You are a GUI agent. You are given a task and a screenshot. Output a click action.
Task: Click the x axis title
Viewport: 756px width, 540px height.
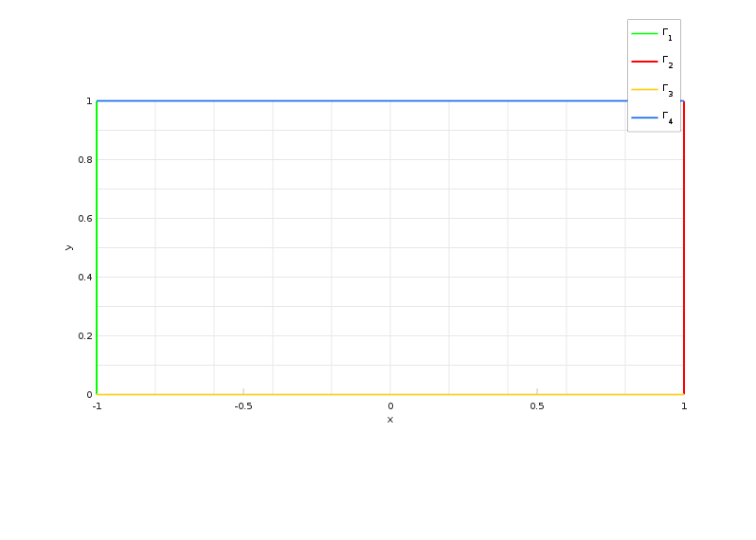tap(390, 420)
